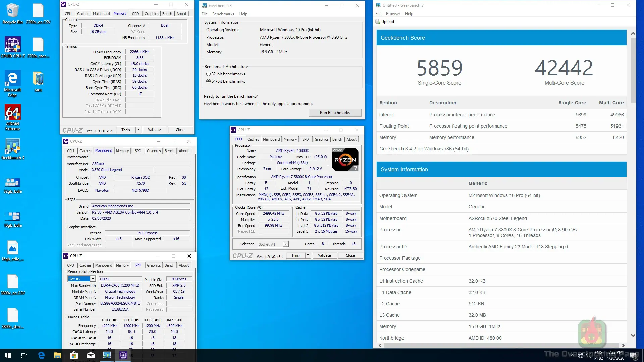Click the scroll-up arrow in Geekbench results

pos(633,33)
